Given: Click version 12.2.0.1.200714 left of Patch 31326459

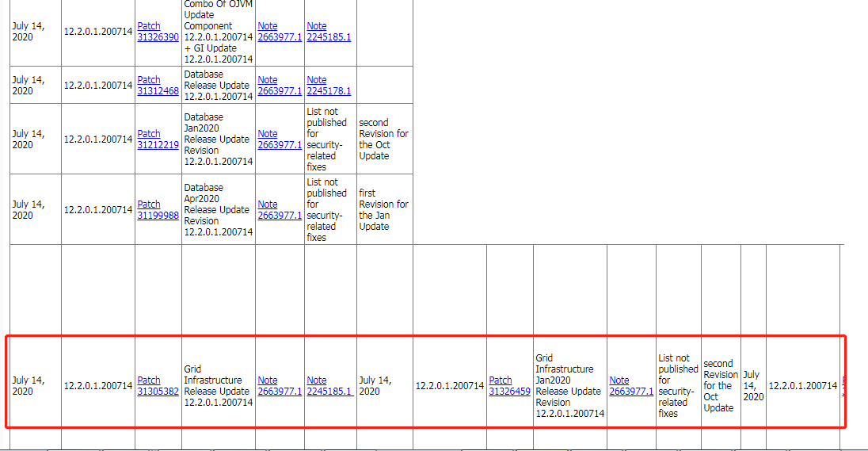Looking at the screenshot, I should coord(450,386).
